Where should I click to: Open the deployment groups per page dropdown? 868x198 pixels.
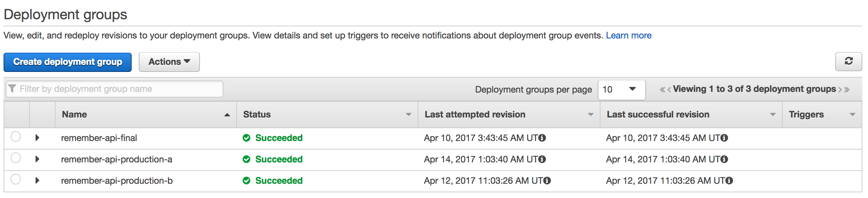click(622, 90)
